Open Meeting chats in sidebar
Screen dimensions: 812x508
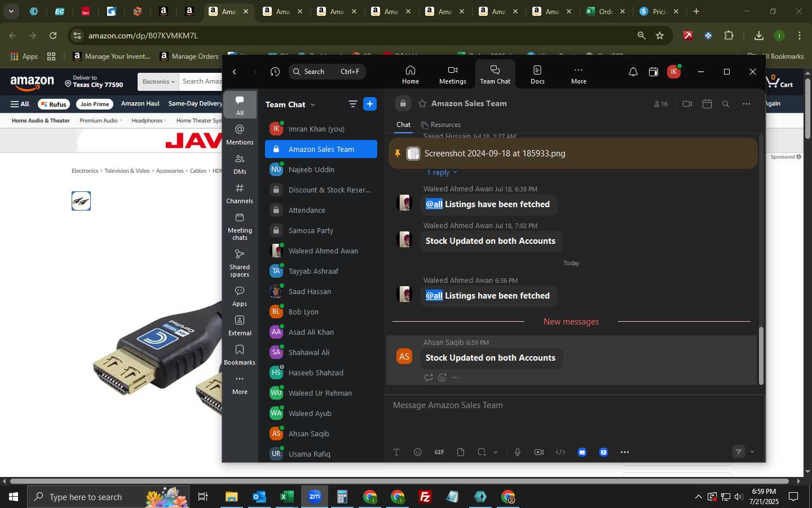tap(240, 226)
